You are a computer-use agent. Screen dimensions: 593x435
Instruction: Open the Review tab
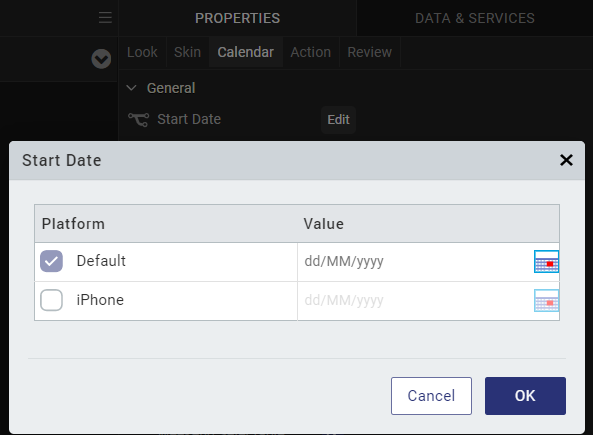coord(369,52)
